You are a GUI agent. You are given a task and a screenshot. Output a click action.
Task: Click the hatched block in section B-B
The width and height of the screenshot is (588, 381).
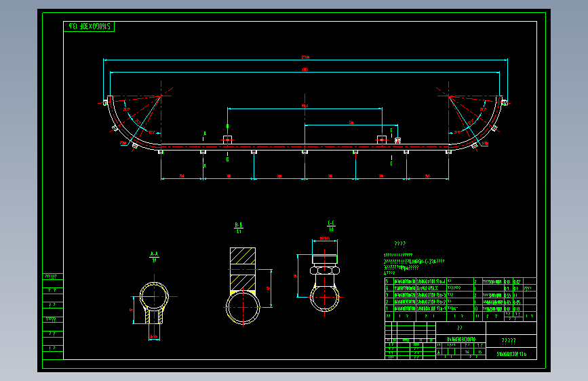coord(243,270)
